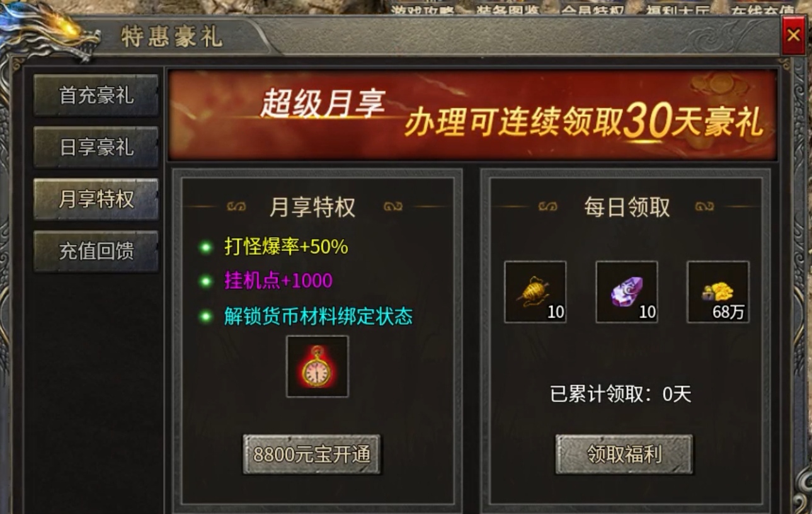Click the green bullet beside 解锁货币材料绑定状态
Screen dimensions: 812x514
point(205,316)
